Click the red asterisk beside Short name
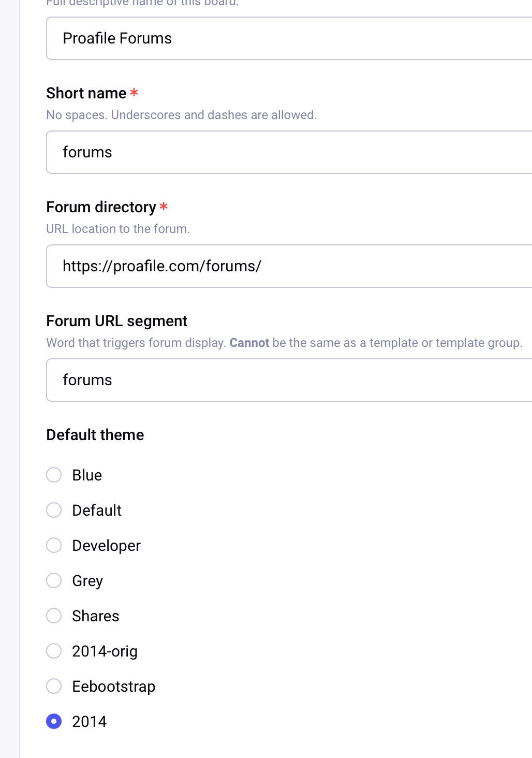 (134, 93)
